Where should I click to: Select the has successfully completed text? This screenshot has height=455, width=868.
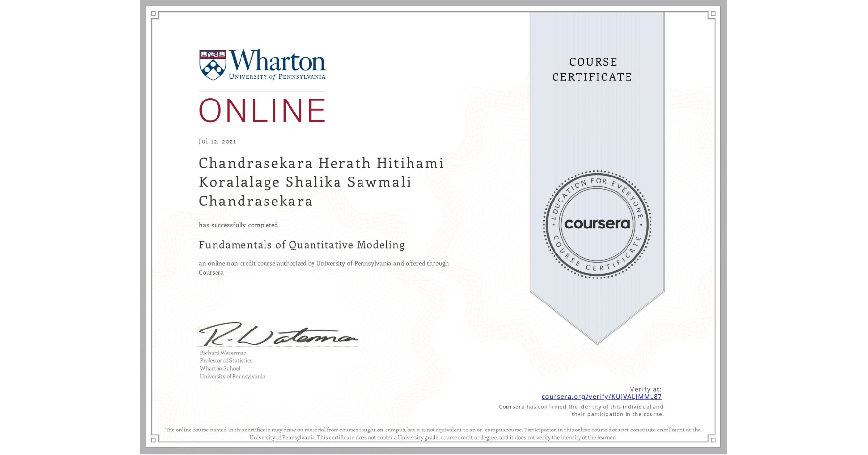point(238,225)
